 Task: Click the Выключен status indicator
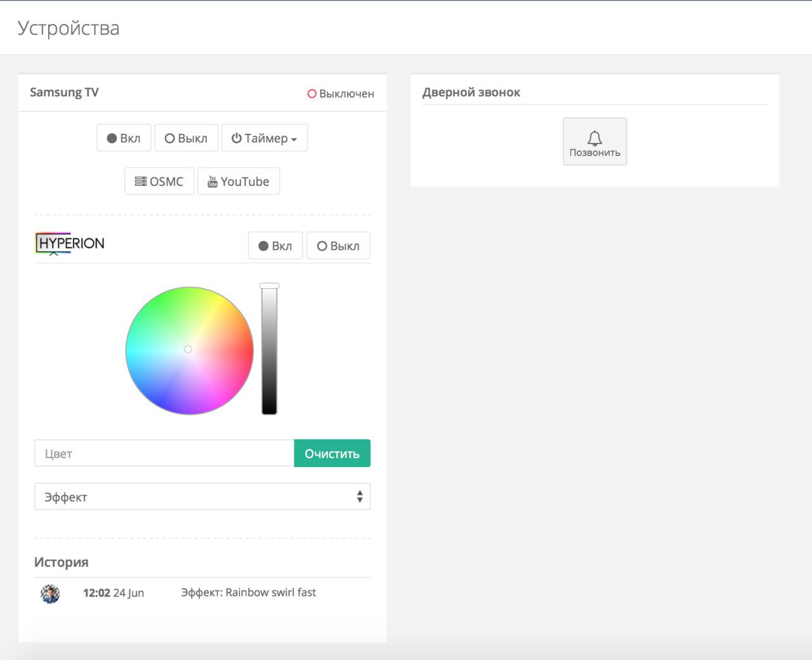341,93
